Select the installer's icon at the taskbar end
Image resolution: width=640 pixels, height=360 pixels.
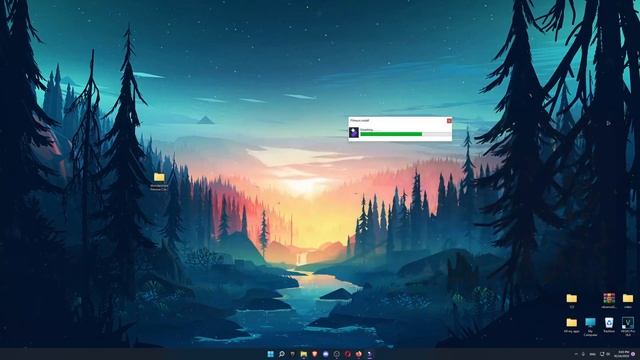pos(370,354)
